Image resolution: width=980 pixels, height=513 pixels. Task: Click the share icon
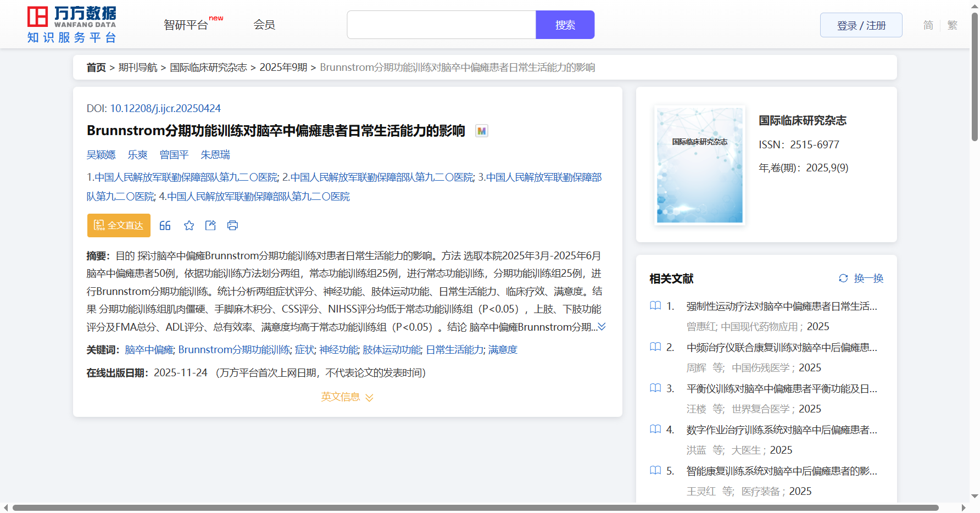point(210,226)
